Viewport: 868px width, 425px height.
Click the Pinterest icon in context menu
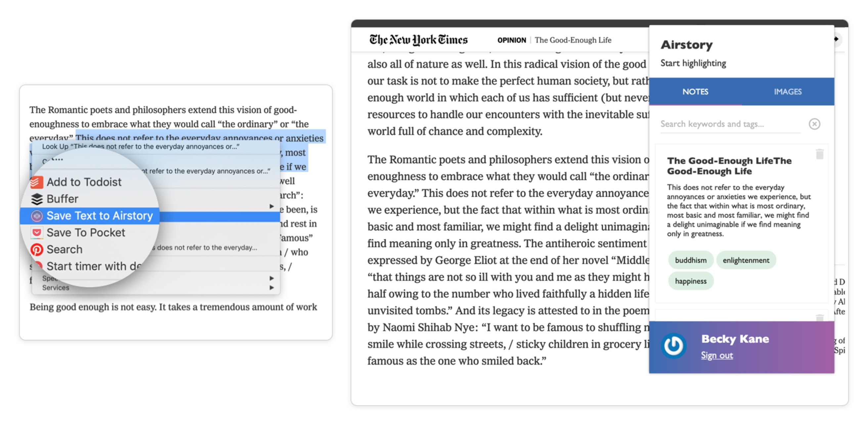[x=37, y=249]
